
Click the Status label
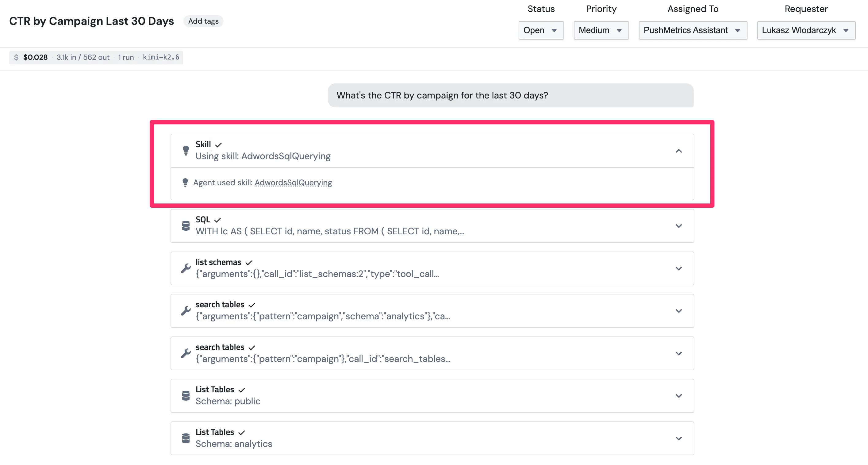click(541, 9)
